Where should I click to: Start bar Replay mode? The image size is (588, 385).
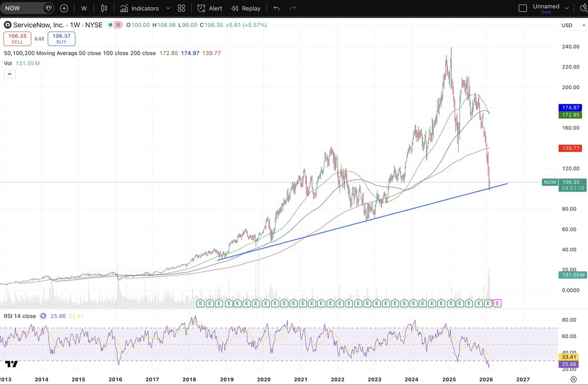coord(245,8)
